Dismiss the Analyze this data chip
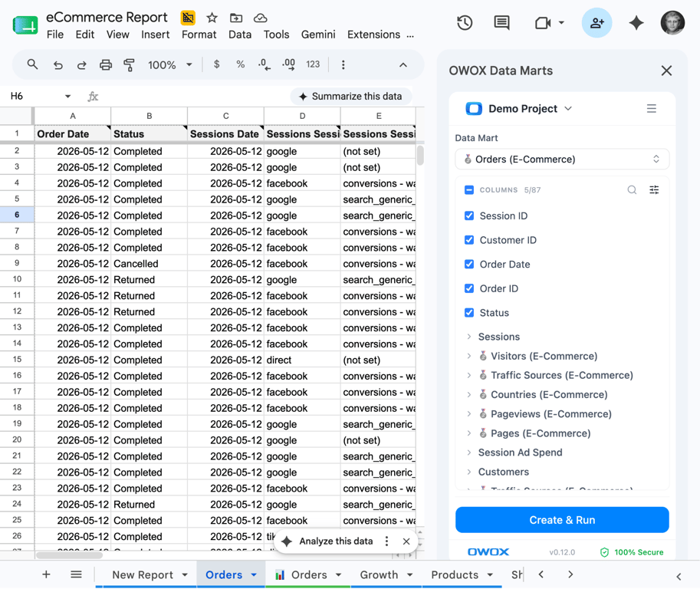Screen dimensions: 700x589 406,541
